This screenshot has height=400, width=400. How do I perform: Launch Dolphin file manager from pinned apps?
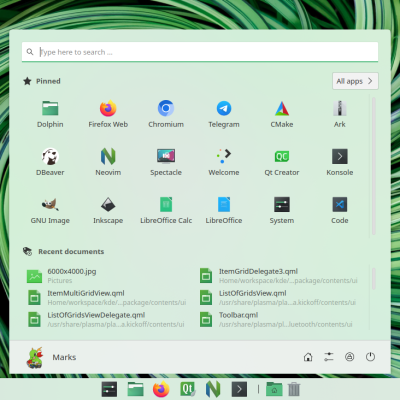tap(50, 114)
